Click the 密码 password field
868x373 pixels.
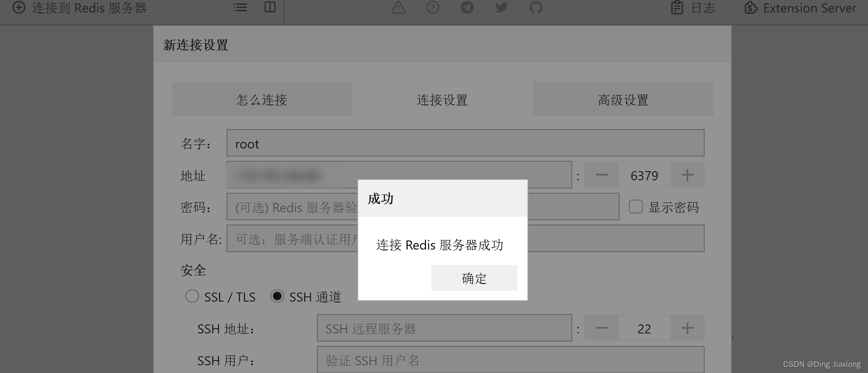[423, 207]
